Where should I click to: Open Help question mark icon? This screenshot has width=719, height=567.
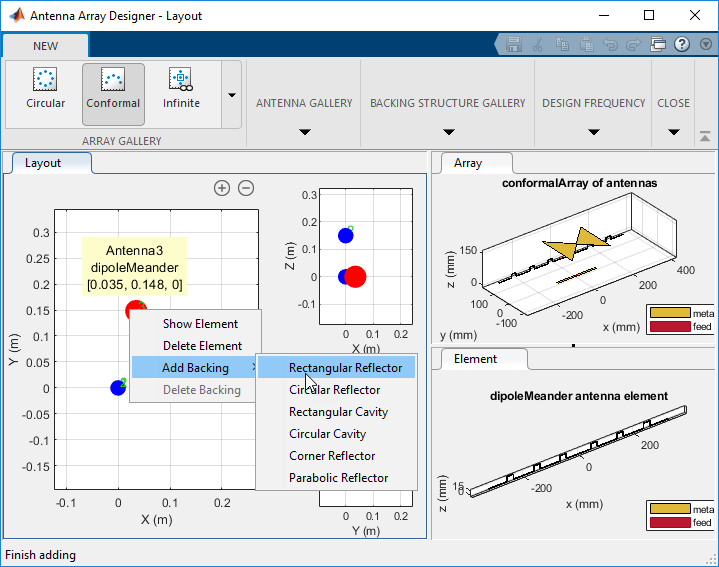tap(682, 44)
